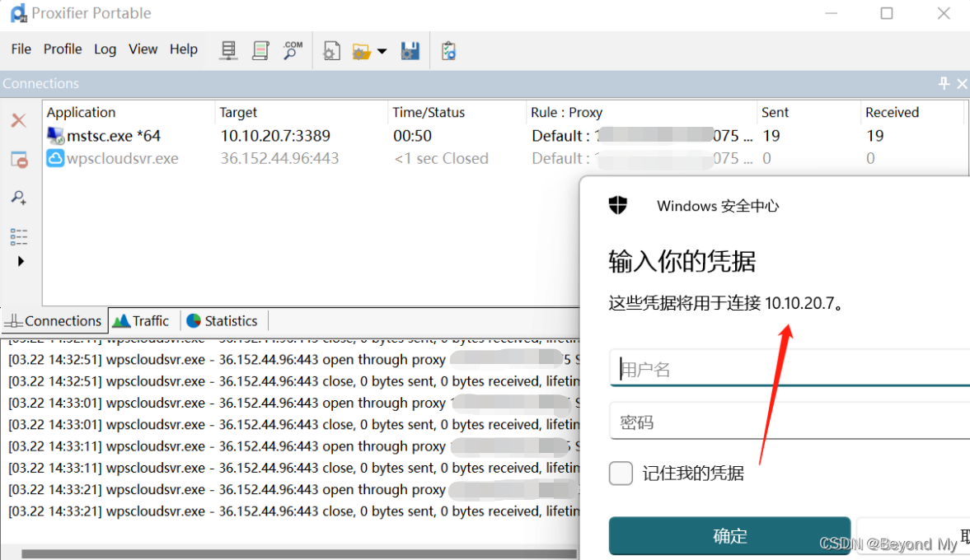Open Proxy Servers toolbar icon

point(229,51)
